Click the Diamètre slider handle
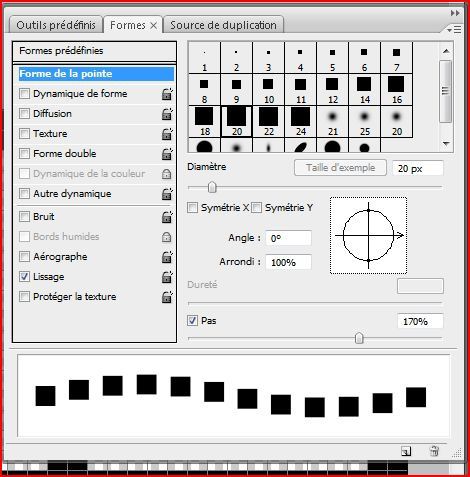 click(212, 187)
